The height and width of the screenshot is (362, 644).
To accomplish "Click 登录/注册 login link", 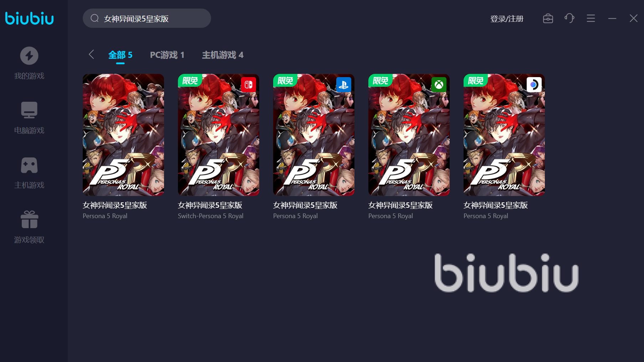I will coord(507,19).
